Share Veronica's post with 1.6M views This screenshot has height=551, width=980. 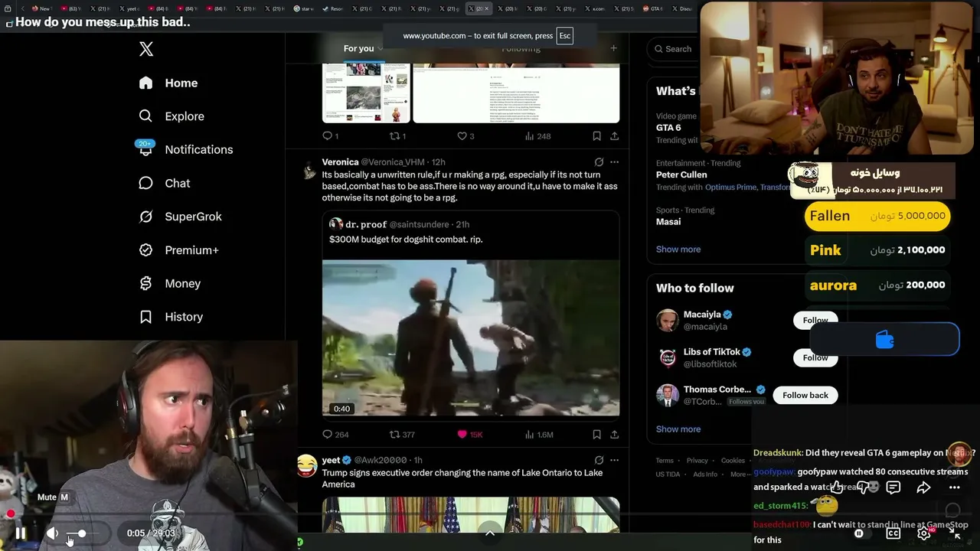(614, 435)
